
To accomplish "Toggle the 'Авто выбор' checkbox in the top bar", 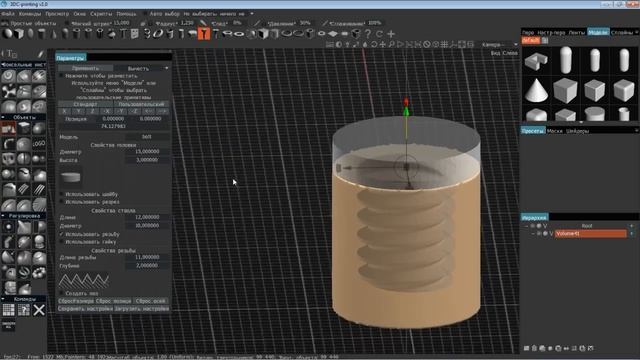I will tap(145, 13).
